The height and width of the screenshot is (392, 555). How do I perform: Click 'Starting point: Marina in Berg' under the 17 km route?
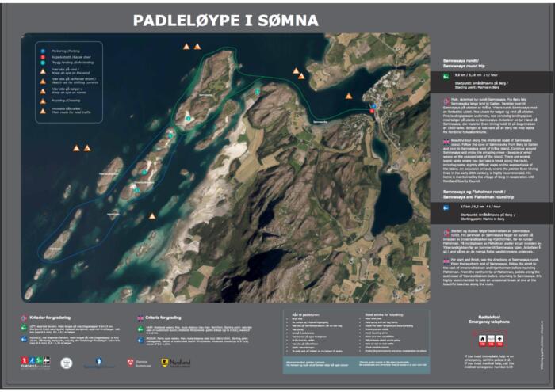[482, 219]
